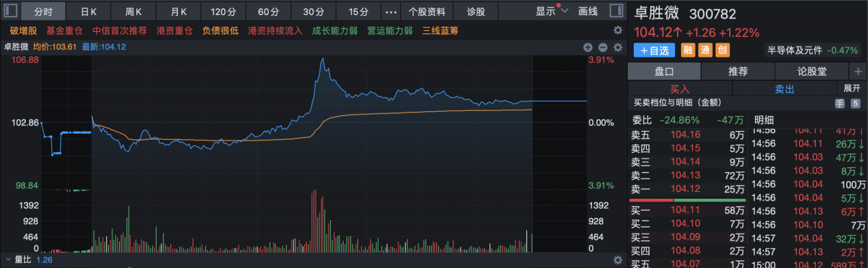
Task: Zoom out chart with minus icon
Action: coord(603,47)
